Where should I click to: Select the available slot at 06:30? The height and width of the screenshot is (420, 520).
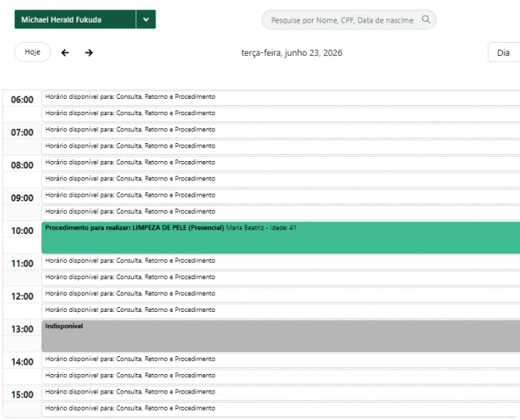[280, 114]
